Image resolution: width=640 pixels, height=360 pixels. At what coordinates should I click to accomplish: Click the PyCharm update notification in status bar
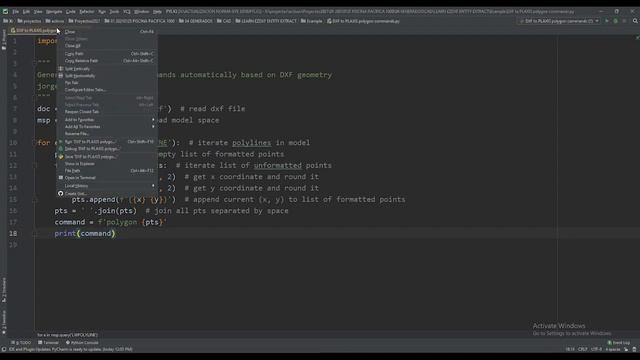70,349
